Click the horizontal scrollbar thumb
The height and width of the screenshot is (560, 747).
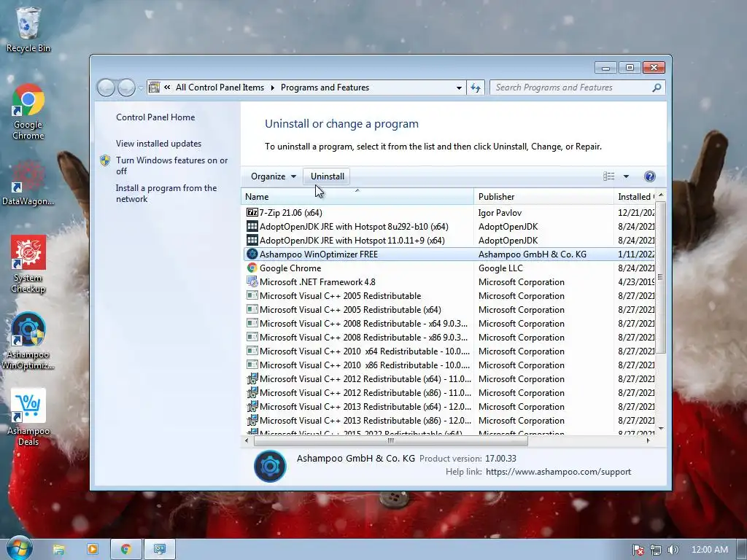[391, 441]
